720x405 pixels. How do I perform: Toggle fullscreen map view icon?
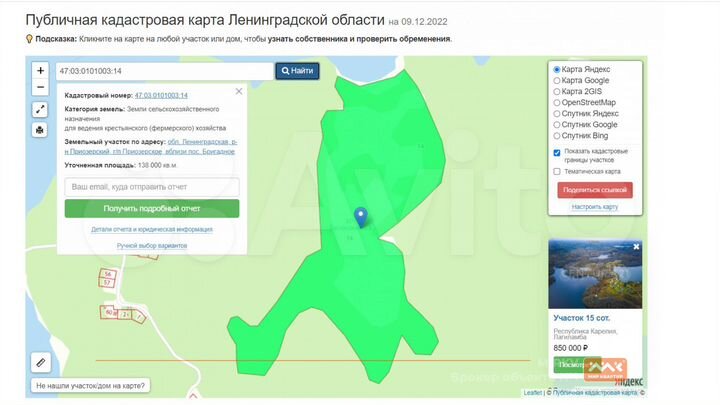(40, 109)
